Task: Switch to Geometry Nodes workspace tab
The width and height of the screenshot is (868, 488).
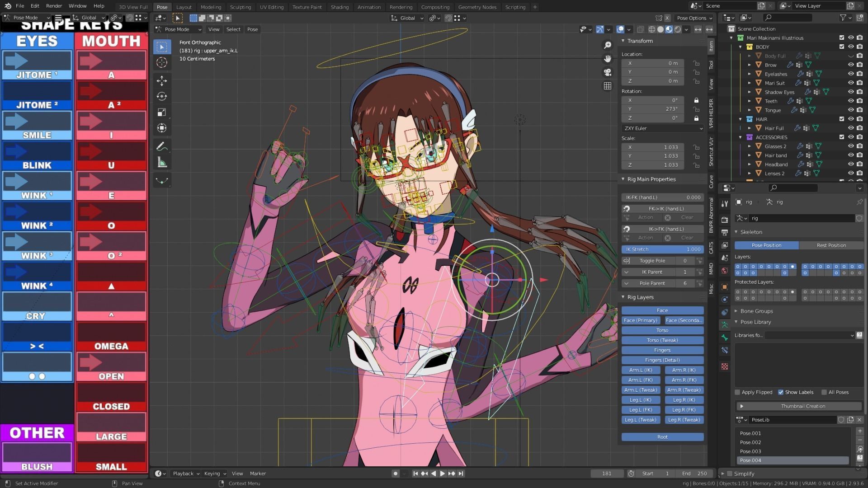Action: click(x=477, y=7)
